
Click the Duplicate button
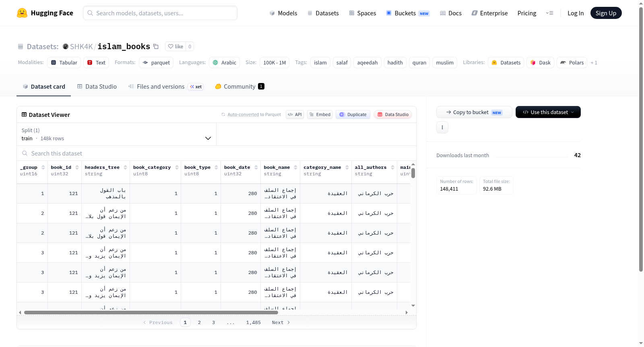click(353, 114)
